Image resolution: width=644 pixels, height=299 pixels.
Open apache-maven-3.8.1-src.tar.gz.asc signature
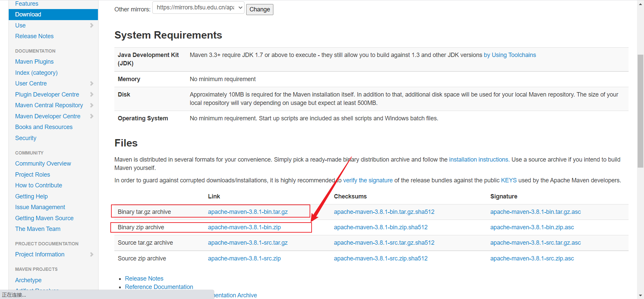click(x=536, y=243)
